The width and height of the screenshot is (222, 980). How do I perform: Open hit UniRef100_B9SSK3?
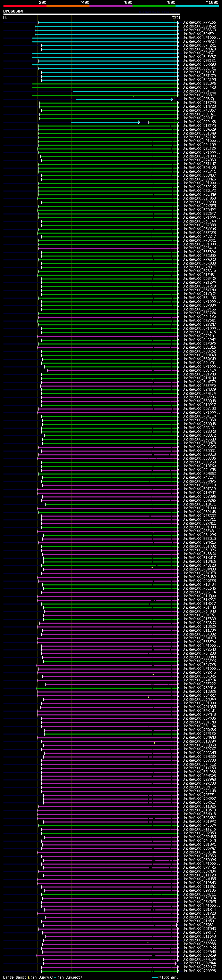(199, 30)
